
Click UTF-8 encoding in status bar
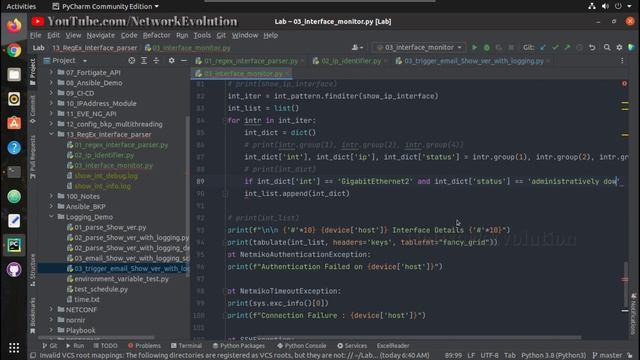489,356
